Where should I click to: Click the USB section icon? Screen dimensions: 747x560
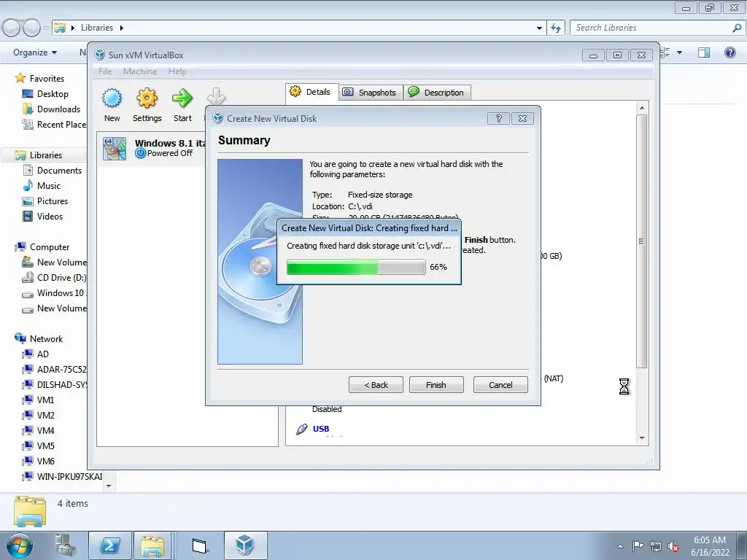[301, 429]
